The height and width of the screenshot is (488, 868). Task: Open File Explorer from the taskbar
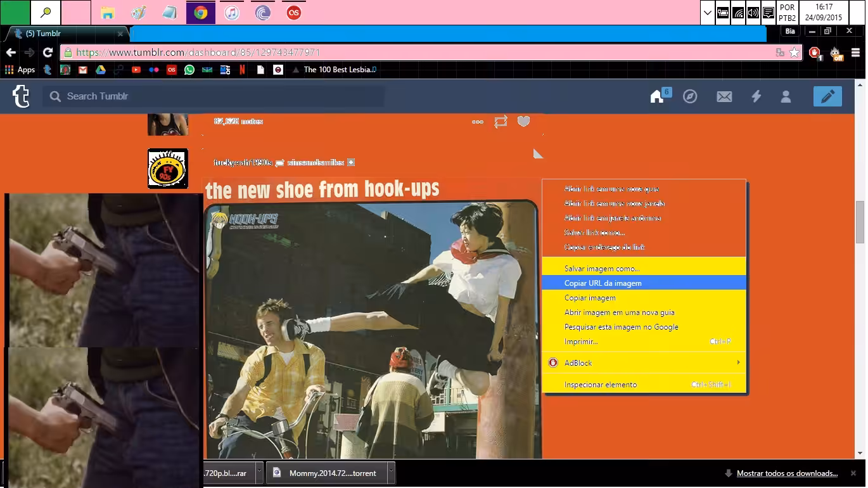point(108,13)
